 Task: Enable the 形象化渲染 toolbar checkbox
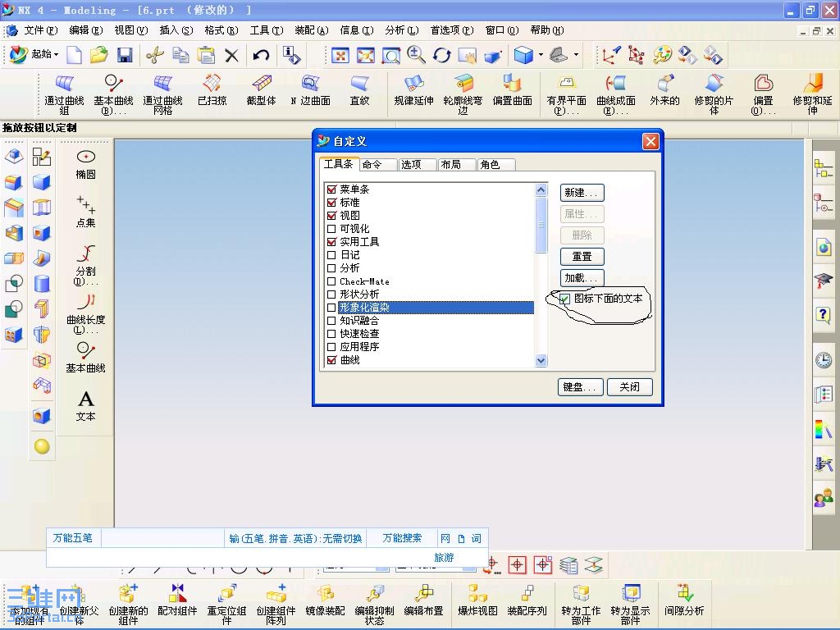331,308
